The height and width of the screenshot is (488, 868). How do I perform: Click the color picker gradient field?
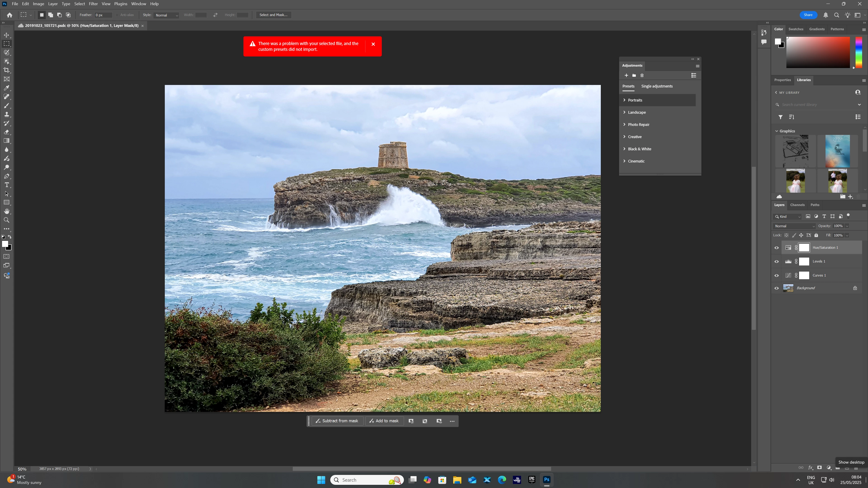tap(818, 53)
